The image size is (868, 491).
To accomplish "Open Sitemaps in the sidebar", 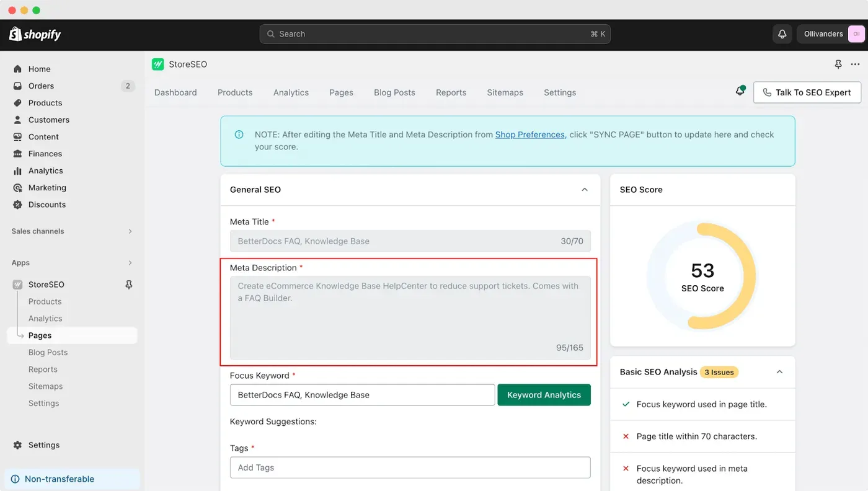I will [45, 386].
